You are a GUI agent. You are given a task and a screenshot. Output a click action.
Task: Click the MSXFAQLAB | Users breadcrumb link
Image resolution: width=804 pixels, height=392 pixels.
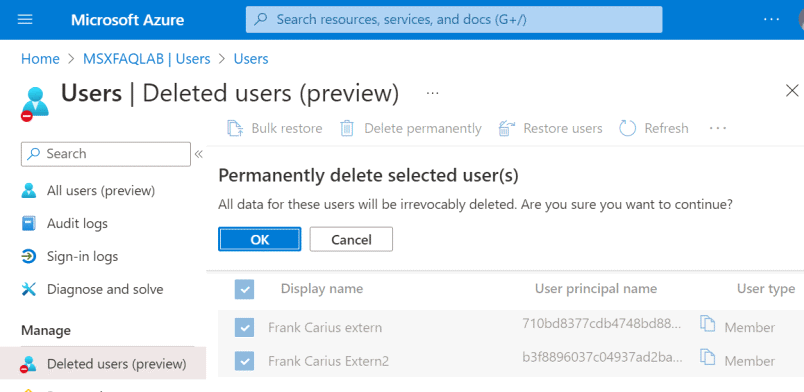(147, 59)
